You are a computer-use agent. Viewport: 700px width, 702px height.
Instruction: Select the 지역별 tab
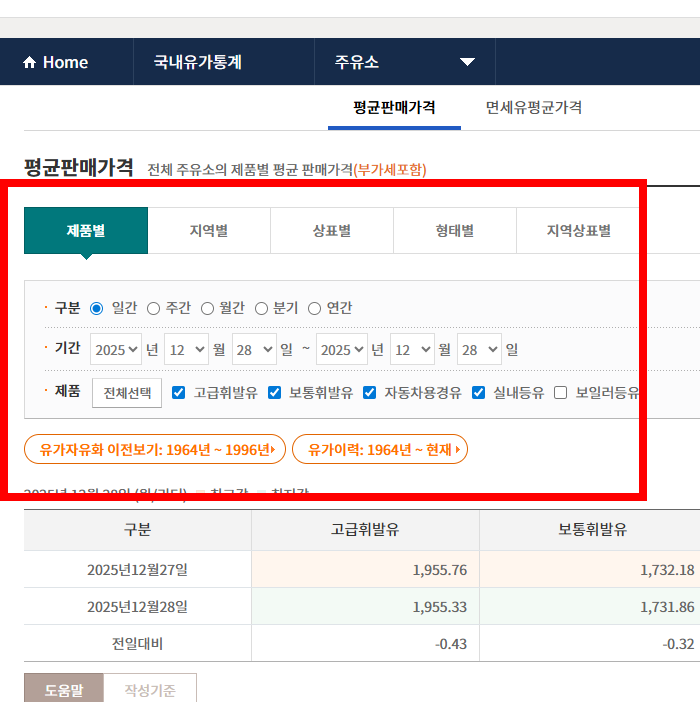(x=209, y=231)
